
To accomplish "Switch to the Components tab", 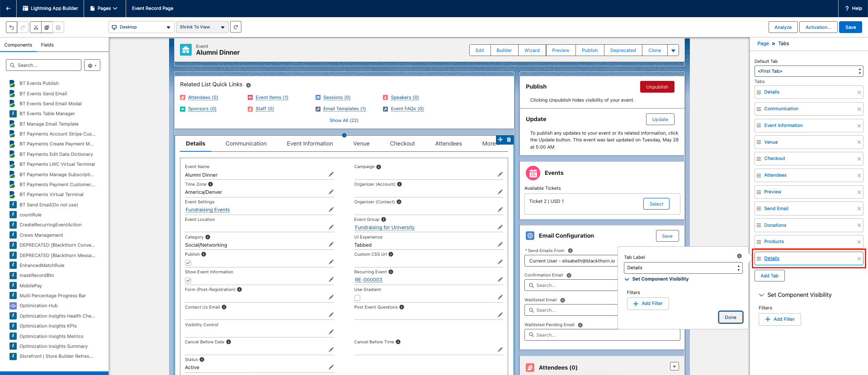I will click(19, 45).
